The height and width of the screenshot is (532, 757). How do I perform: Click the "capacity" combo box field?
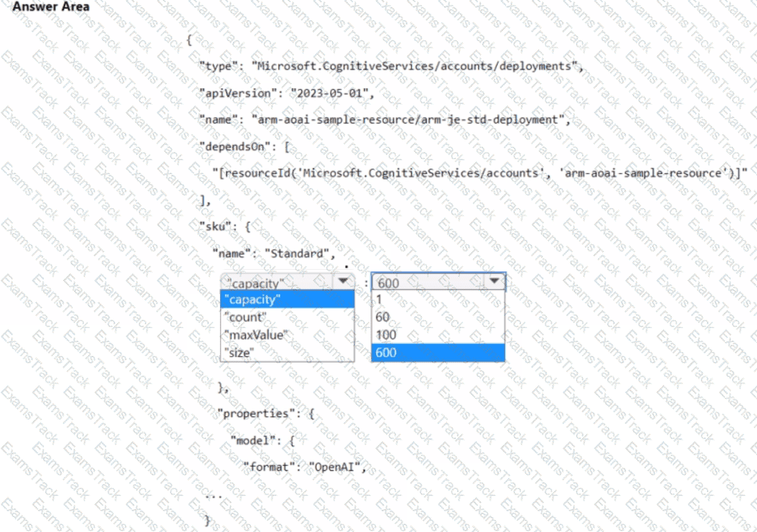[x=287, y=282]
